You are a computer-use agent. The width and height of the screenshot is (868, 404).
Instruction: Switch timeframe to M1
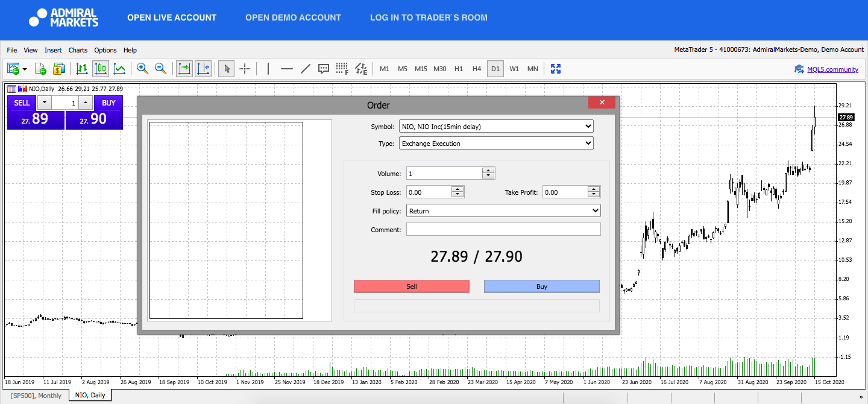pos(385,69)
